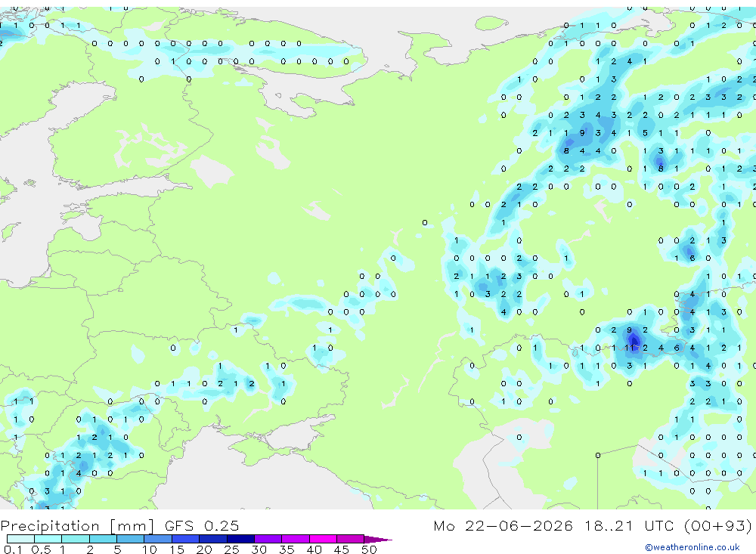
Task: Click the 40–45 mm magenta legend box
Action: (323, 539)
